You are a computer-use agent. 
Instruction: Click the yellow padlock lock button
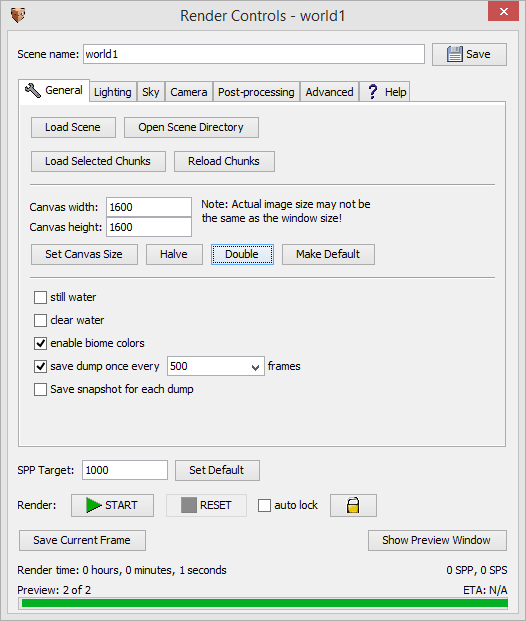(353, 505)
